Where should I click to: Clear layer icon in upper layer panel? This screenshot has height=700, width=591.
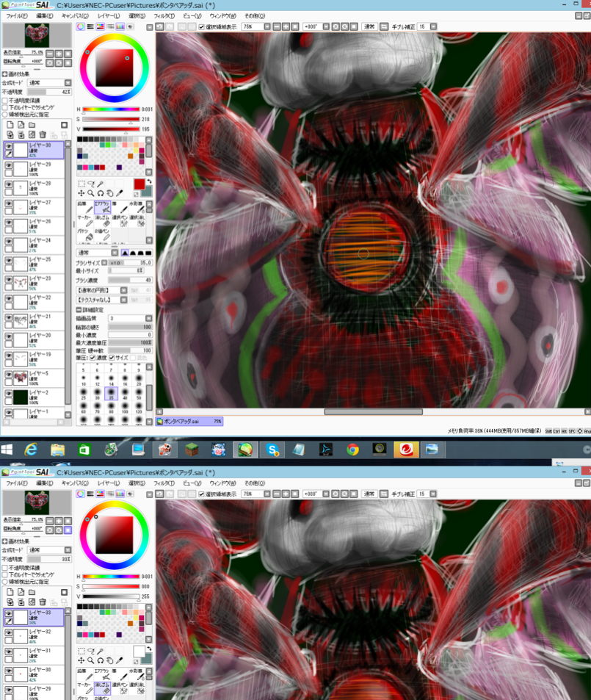coord(32,134)
